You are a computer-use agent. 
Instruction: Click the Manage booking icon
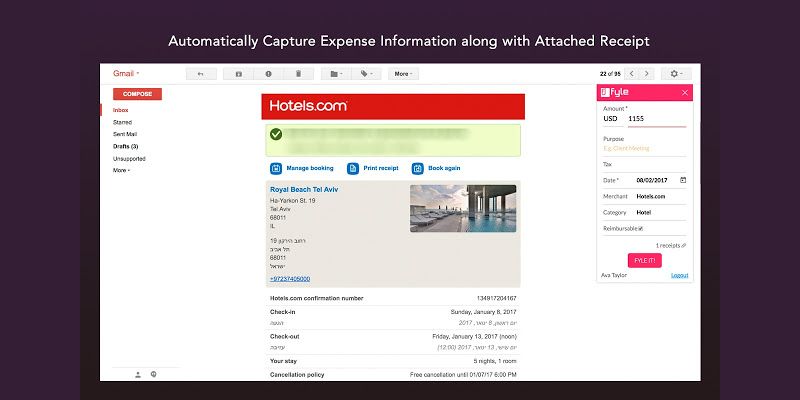coord(276,168)
